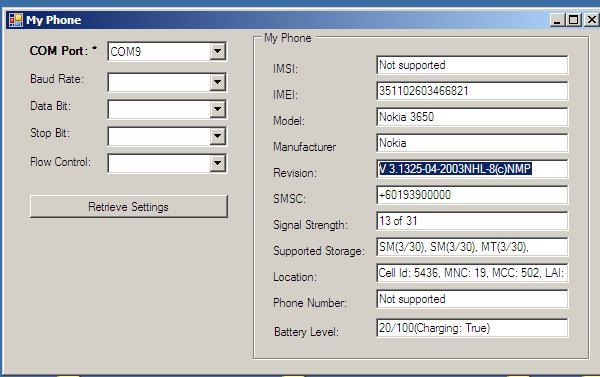Screen dimensions: 600x377
Task: Click the SMSC field +60193900000
Action: (472, 195)
